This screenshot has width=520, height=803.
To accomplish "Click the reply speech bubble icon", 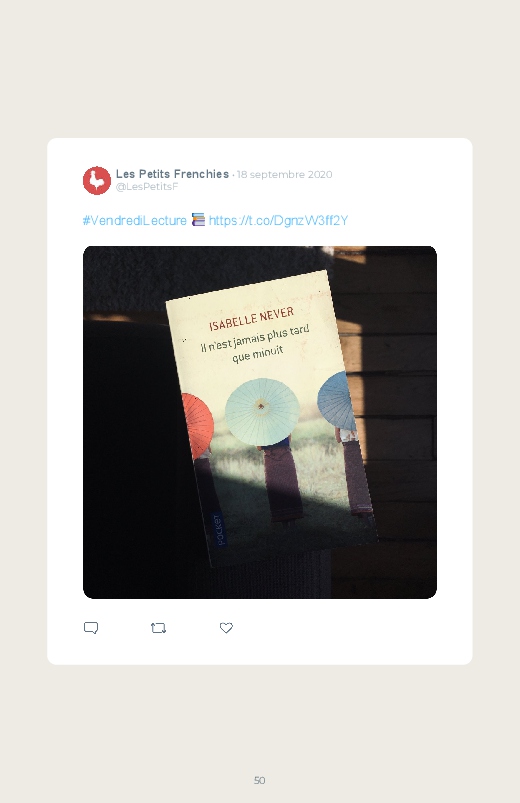I will pos(91,628).
